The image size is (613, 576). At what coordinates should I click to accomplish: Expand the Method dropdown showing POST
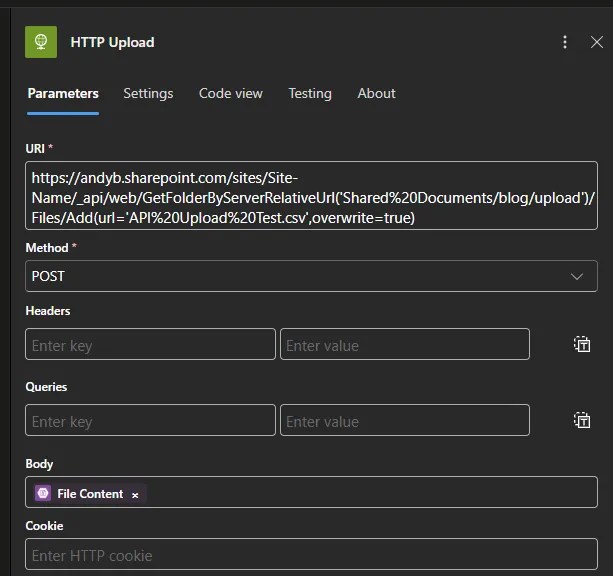[x=311, y=276]
